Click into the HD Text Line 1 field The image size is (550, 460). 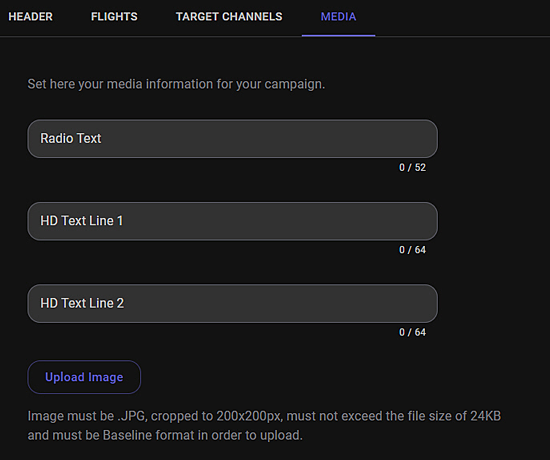click(x=233, y=221)
